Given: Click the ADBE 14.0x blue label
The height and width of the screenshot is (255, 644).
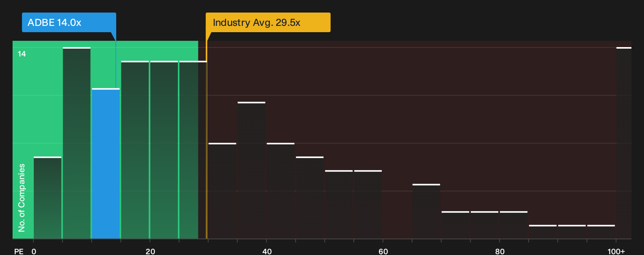Looking at the screenshot, I should click(x=69, y=22).
